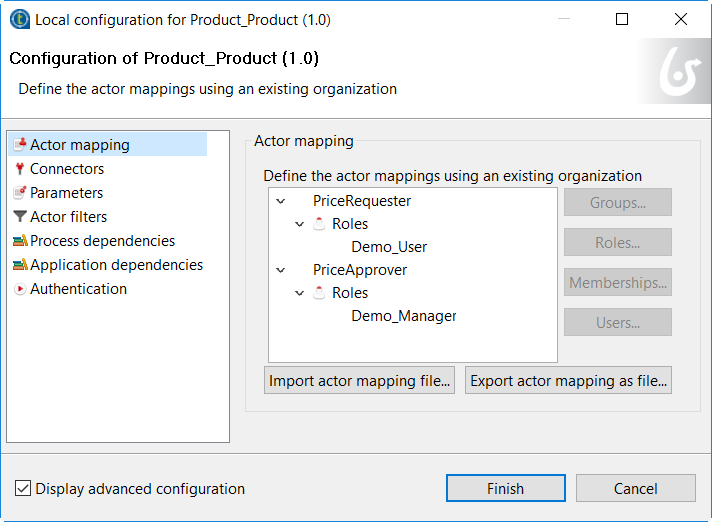712x522 pixels.
Task: Click Roles icon under PriceRequester
Action: 320,224
